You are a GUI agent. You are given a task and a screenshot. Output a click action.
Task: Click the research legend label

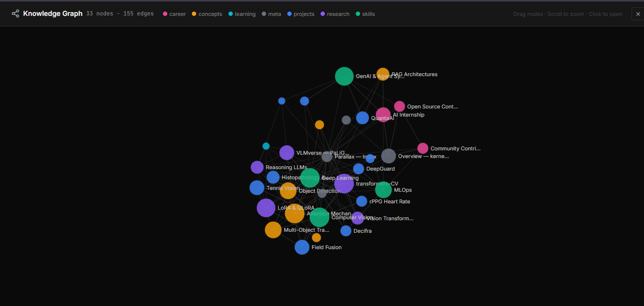pos(338,14)
